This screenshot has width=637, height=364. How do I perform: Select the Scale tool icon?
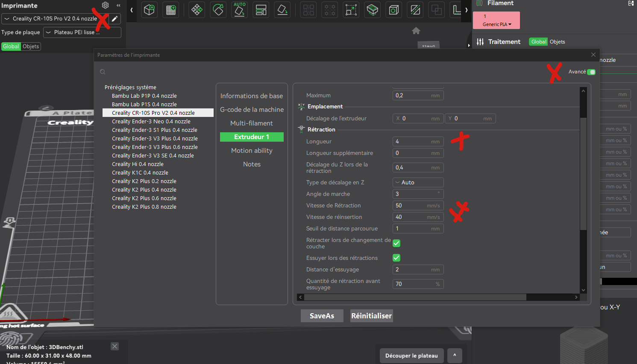351,10
